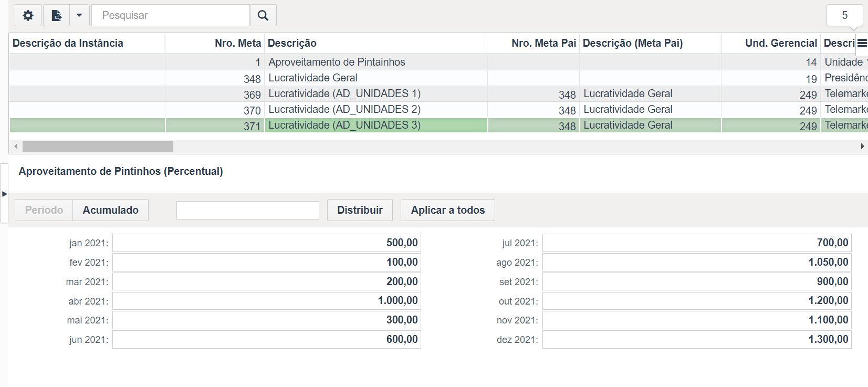Click the out 2021 value field
Viewport: 868px width, 387px height.
click(697, 300)
